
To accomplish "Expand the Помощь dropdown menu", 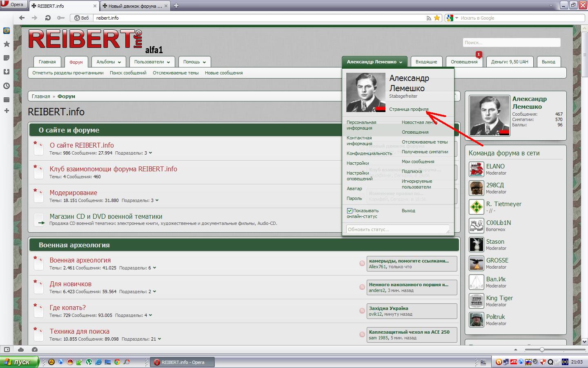I will (194, 62).
